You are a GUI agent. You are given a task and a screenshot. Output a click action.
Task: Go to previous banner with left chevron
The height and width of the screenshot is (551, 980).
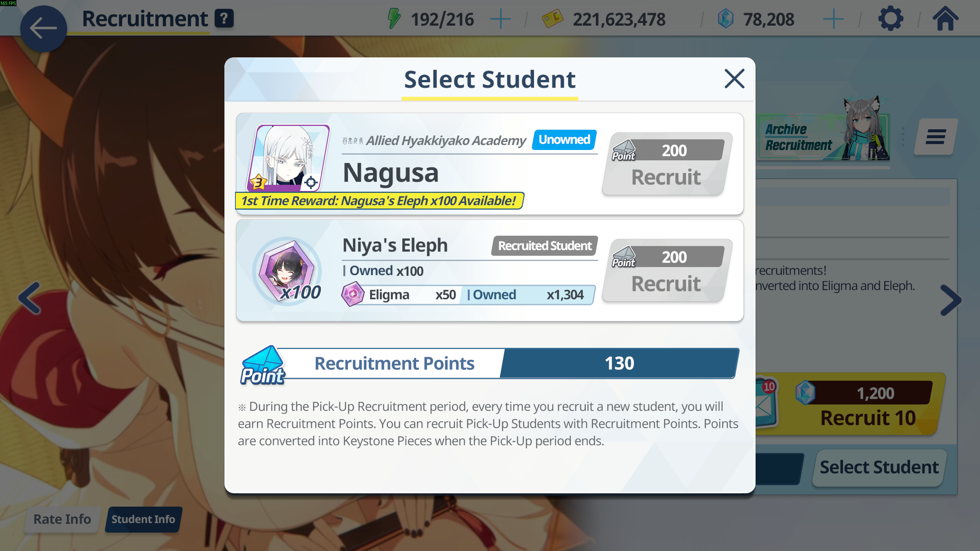[29, 298]
